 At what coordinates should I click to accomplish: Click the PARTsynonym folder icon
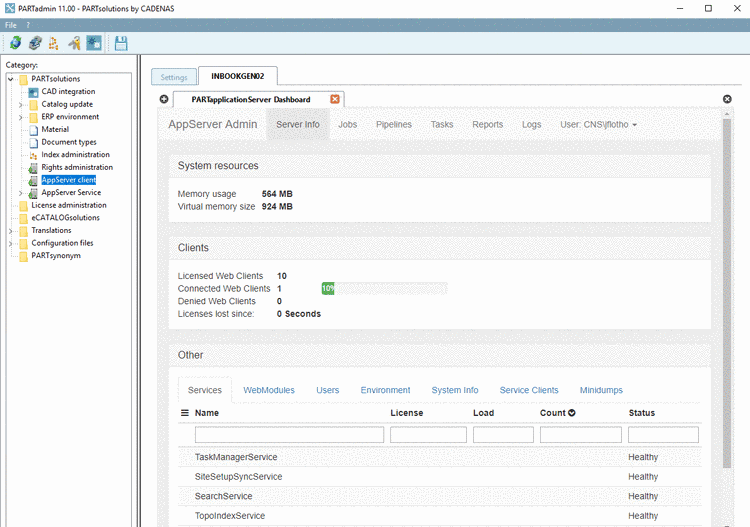[x=23, y=256]
